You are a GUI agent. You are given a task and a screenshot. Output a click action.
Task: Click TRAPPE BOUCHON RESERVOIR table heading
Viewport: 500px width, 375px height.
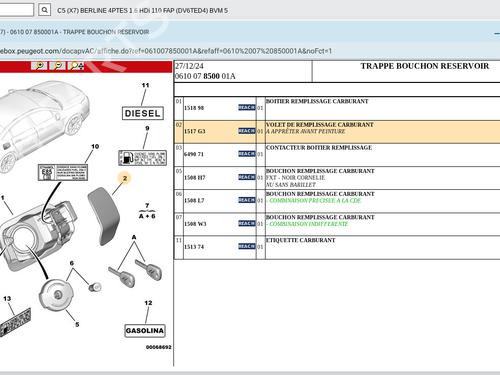click(x=425, y=66)
